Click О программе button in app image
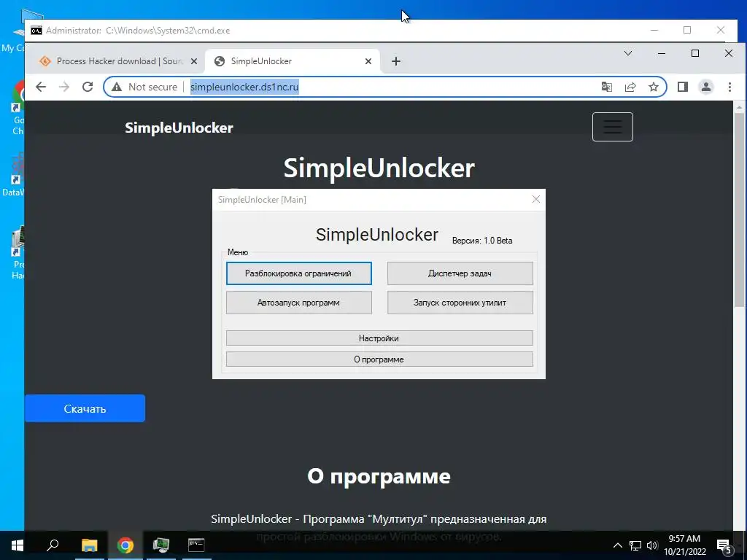Screen dimensions: 747x560 coord(379,359)
